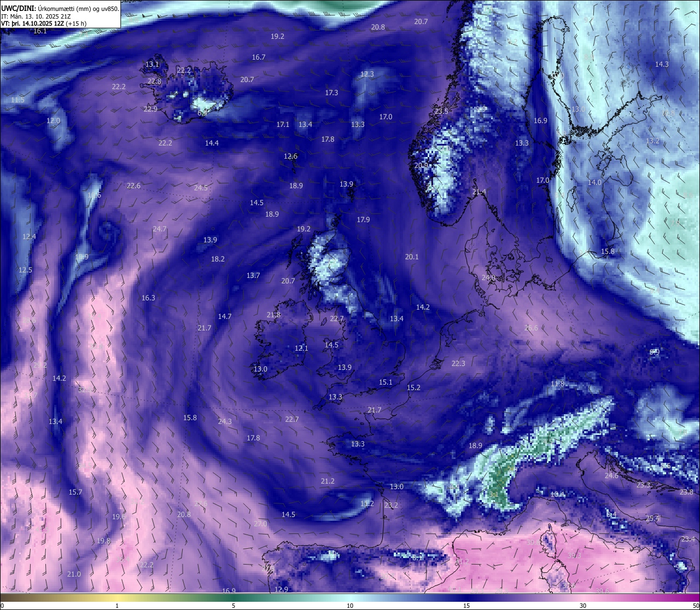Click the 18.2 map value
Viewport: 700px width, 610px height.
[218, 259]
